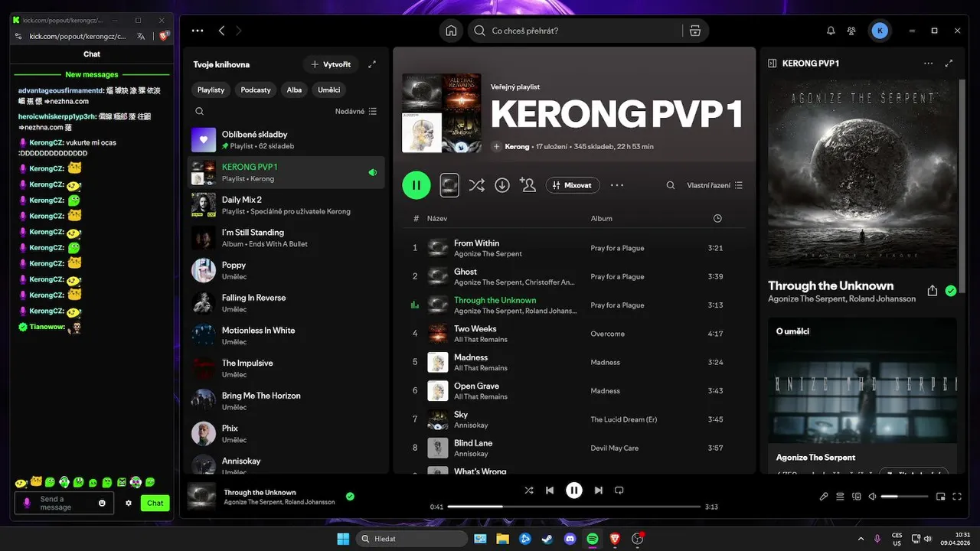
Task: Skip to the next track
Action: coord(599,490)
